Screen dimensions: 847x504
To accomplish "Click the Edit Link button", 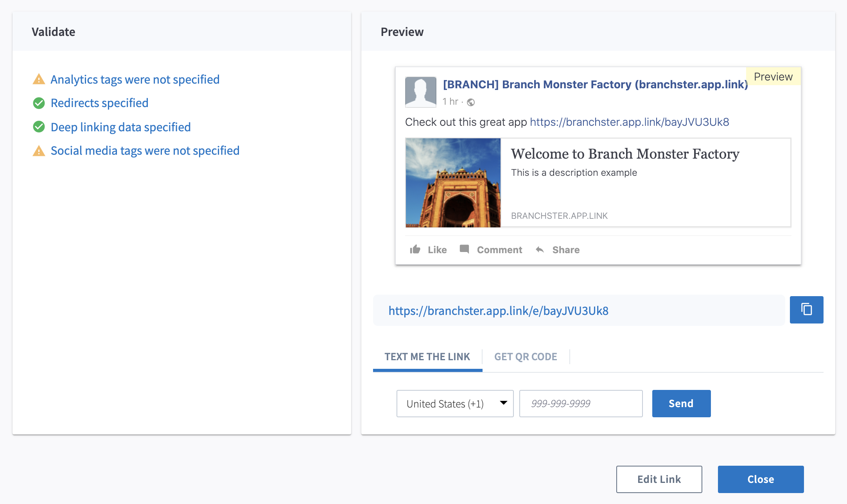I will pos(659,479).
